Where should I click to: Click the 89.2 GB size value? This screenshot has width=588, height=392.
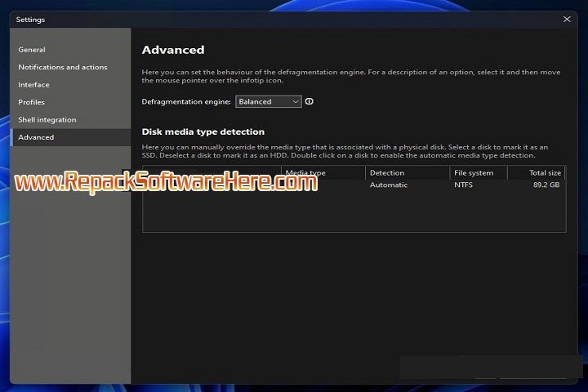tap(546, 185)
